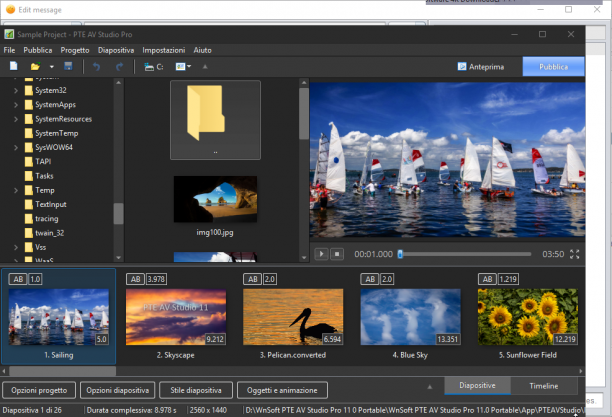Select the TextInput folder

(x=45, y=204)
